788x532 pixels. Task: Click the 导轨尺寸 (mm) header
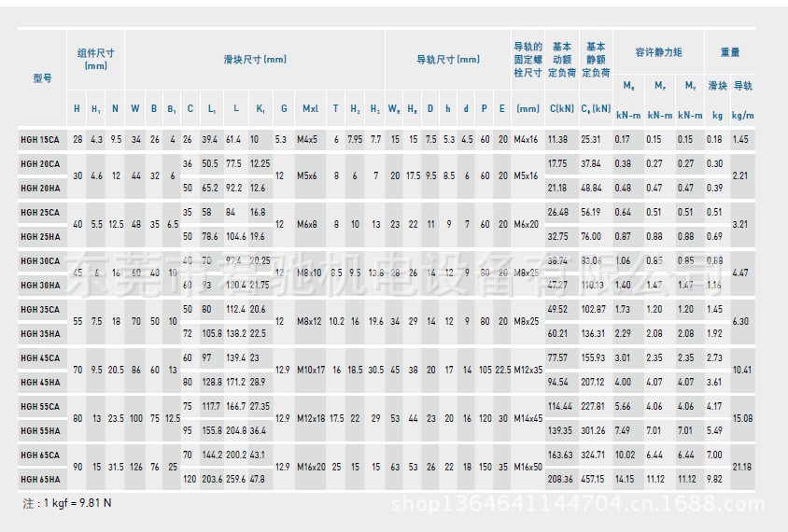pos(448,60)
